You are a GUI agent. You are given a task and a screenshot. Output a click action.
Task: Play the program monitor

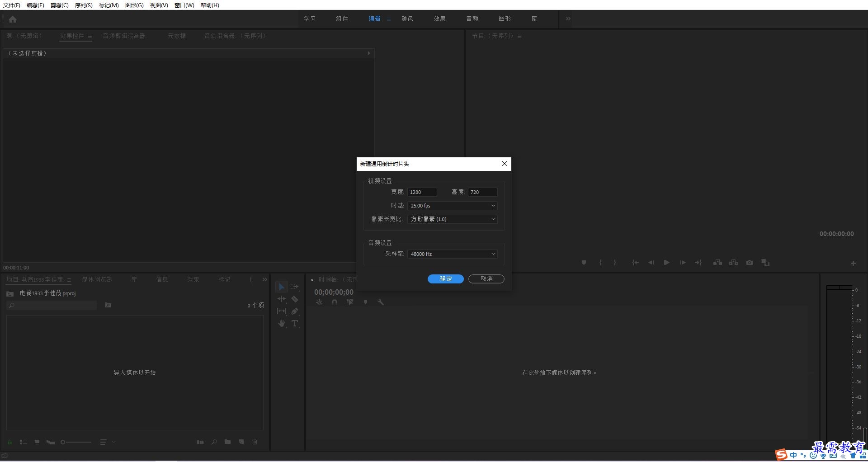click(x=666, y=263)
